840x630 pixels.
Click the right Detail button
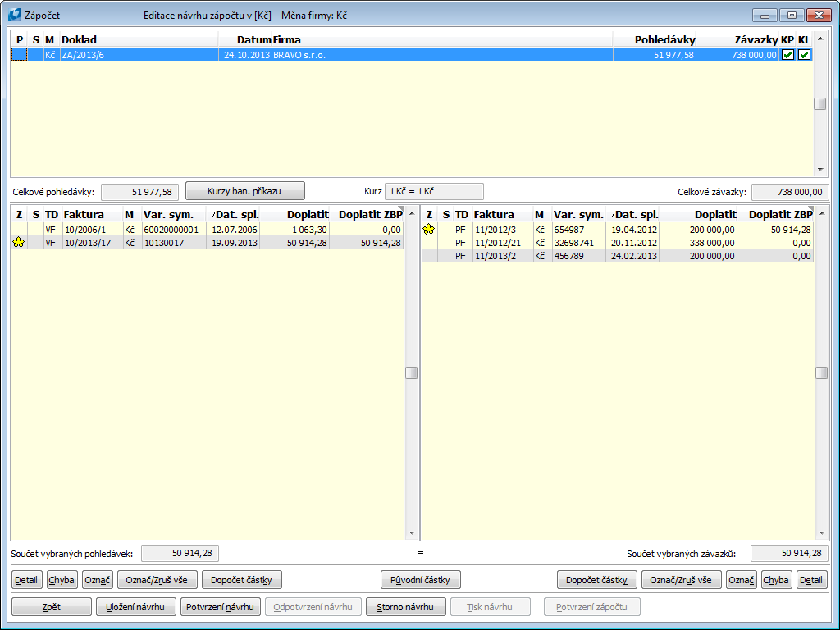pyautogui.click(x=811, y=580)
